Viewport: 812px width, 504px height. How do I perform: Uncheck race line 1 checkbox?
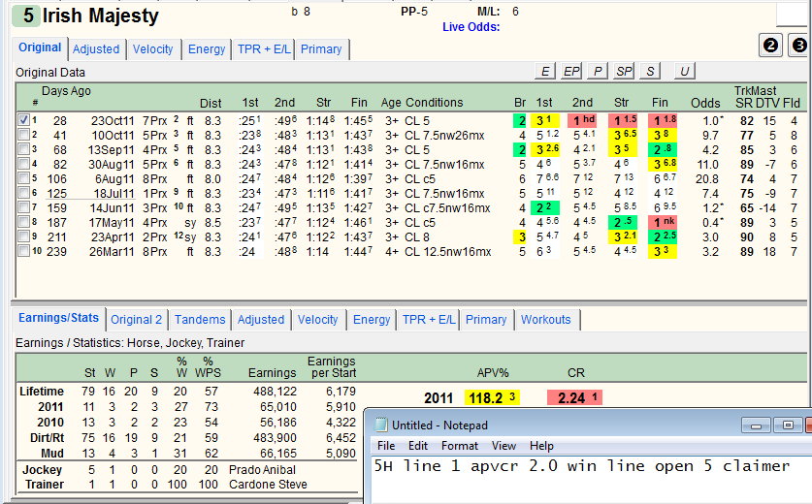click(x=24, y=120)
